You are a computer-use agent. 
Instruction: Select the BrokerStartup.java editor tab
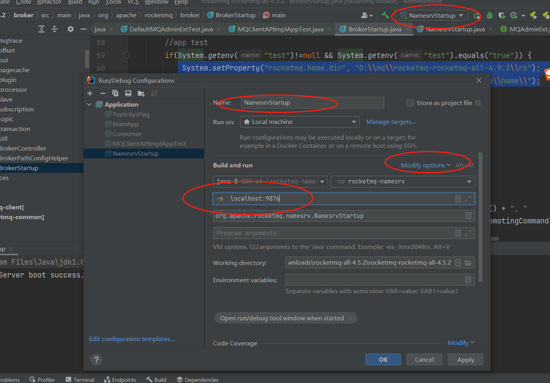(374, 29)
